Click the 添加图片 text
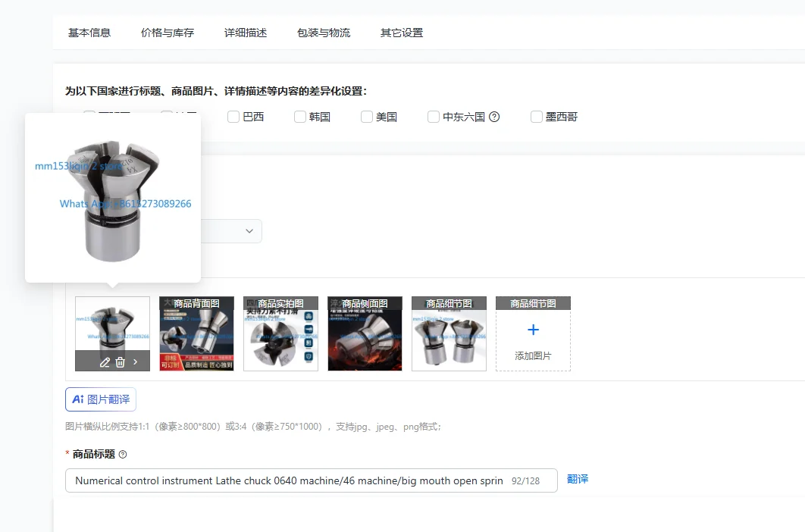Viewport: 805px width, 532px height. click(533, 356)
